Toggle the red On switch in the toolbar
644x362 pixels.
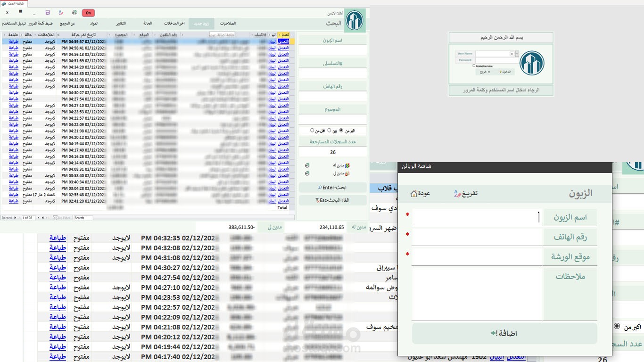coord(88,13)
